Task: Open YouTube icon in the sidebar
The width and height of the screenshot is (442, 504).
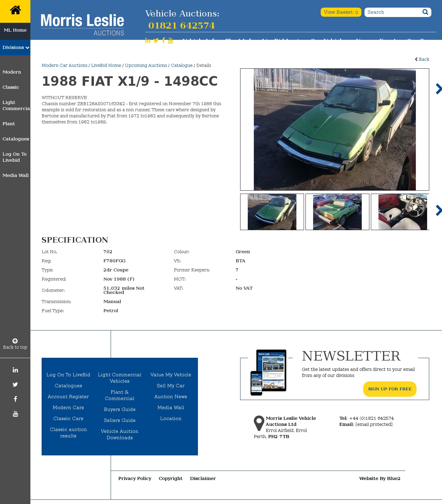Action: [x=15, y=414]
